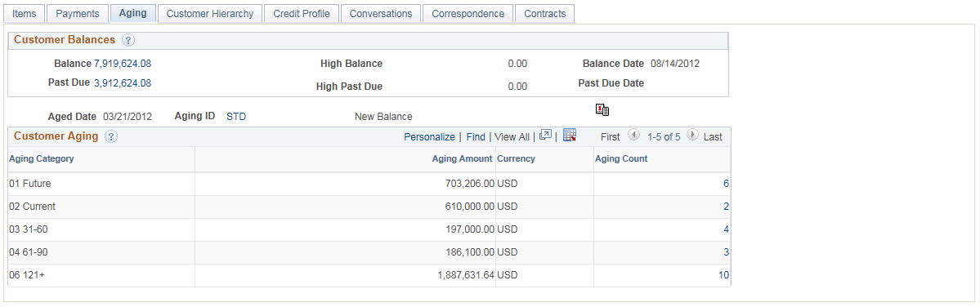This screenshot has height=307, width=980.
Task: Click the High Past Due value 0.00
Action: (517, 86)
